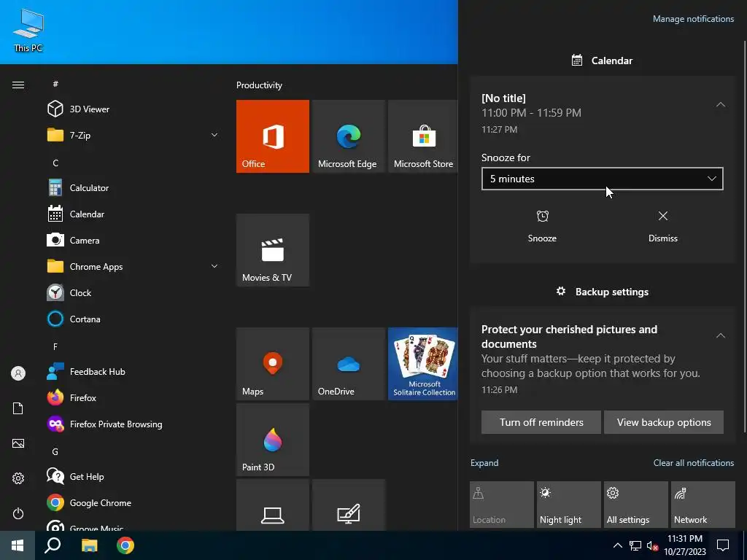Open Search from the taskbar
Viewport: 747px width, 560px height.
coord(53,545)
